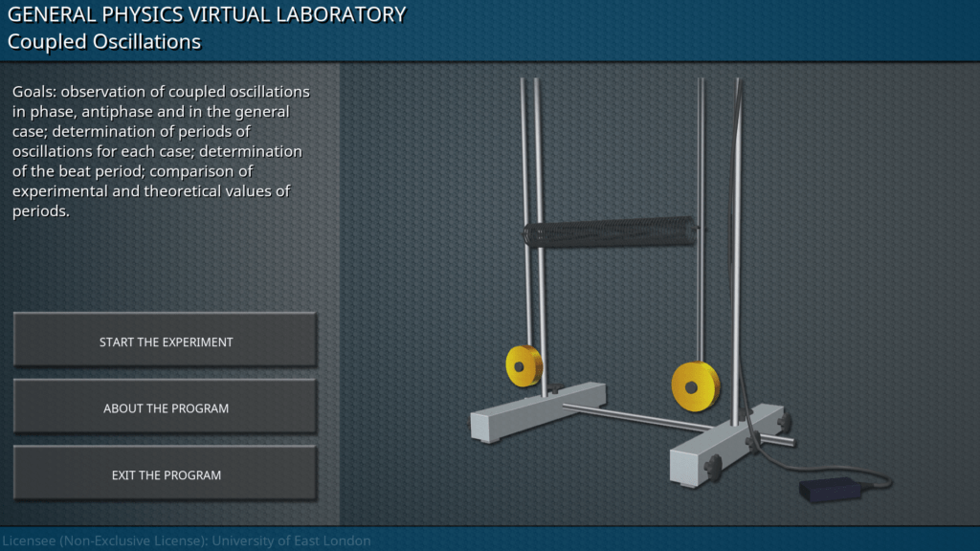Click the University of East London licensee text
This screenshot has width=980, height=551.
point(187,540)
